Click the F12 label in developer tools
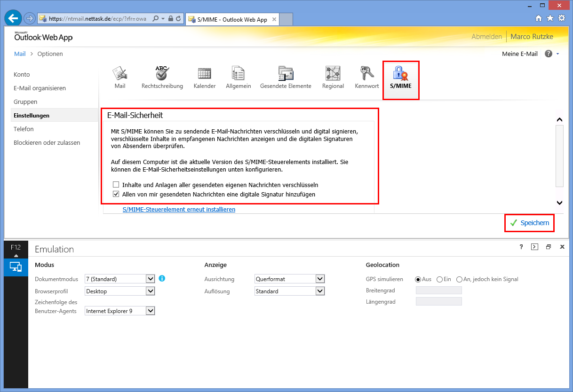This screenshot has height=392, width=573. coord(16,247)
